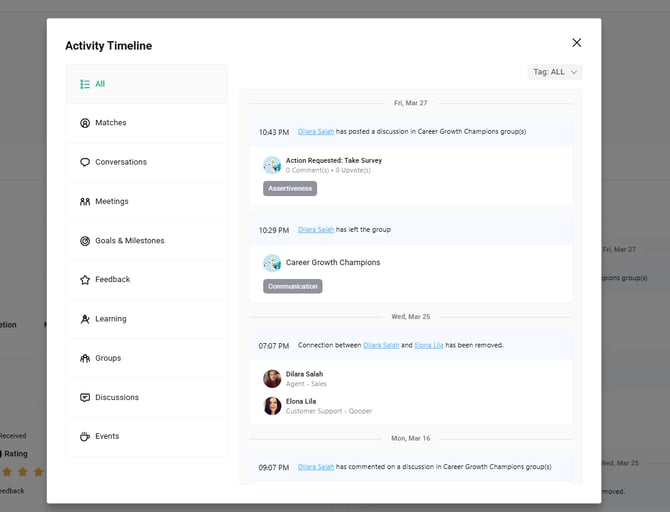This screenshot has width=670, height=512.
Task: Click the Matches icon in sidebar
Action: [x=85, y=123]
